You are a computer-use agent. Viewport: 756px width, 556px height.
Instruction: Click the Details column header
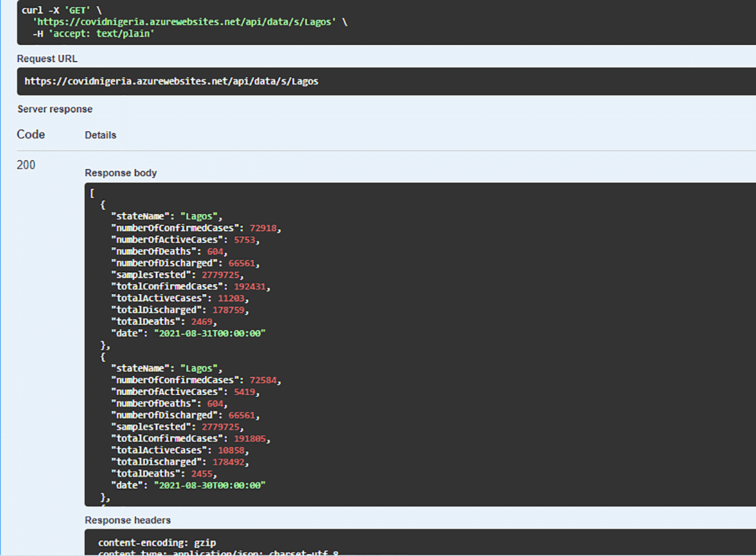101,135
